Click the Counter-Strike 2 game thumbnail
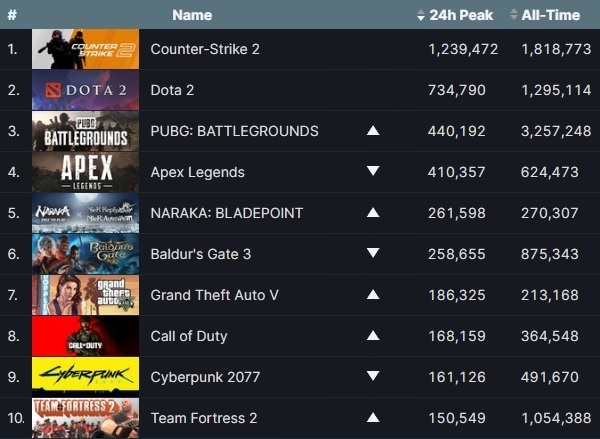 [x=85, y=49]
